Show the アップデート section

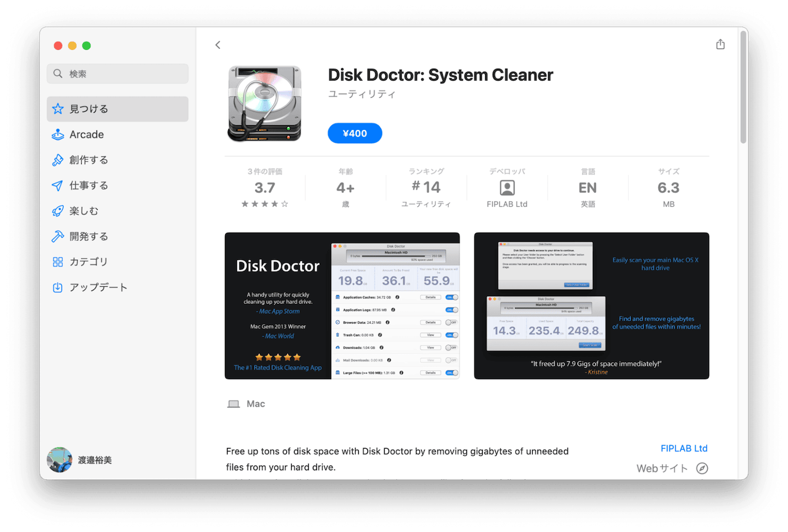(x=118, y=287)
